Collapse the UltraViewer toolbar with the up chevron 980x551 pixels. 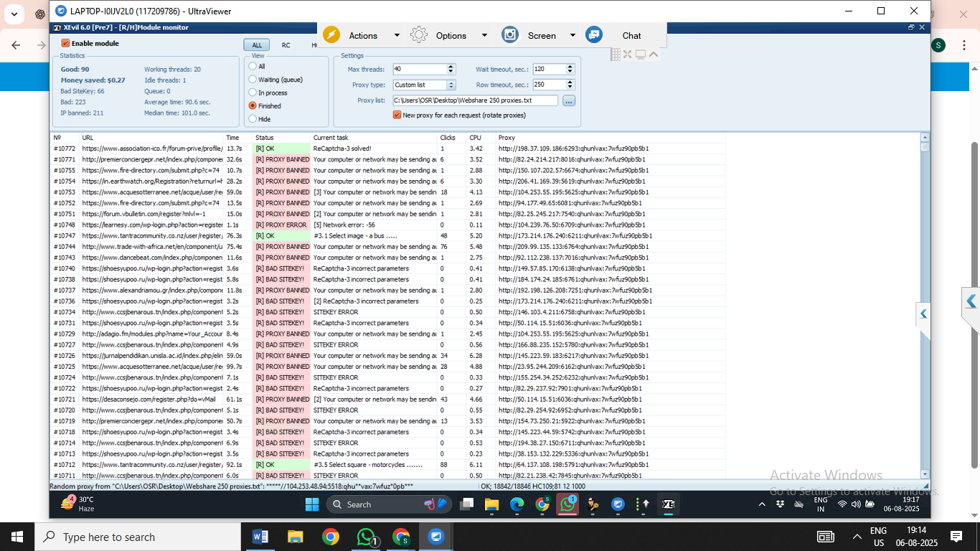pos(654,55)
